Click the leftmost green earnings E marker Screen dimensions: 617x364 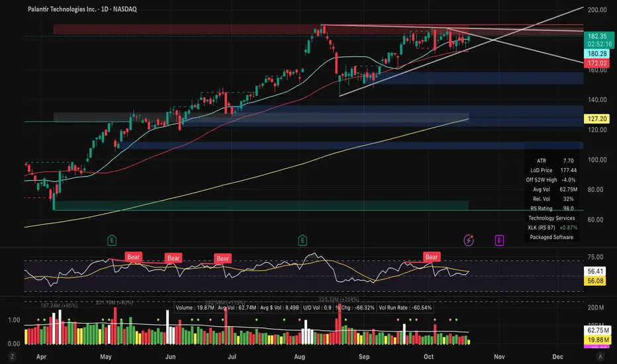coord(112,240)
